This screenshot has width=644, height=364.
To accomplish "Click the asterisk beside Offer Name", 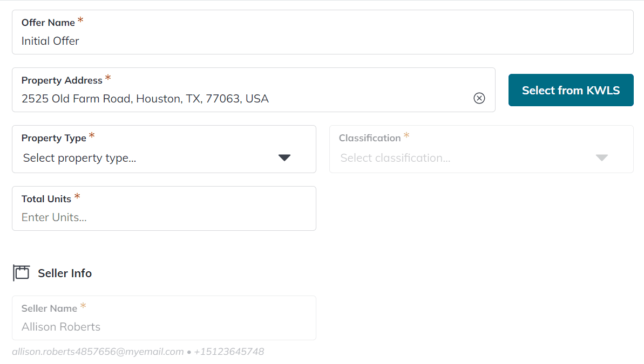I will 80,19.
